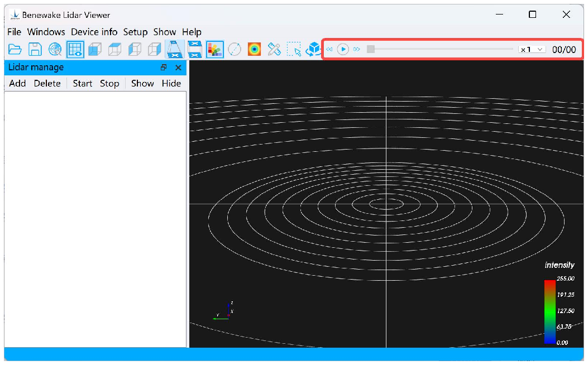Screen dimensions: 588x365
Task: Click the circle with diagonal line icon
Action: [235, 50]
